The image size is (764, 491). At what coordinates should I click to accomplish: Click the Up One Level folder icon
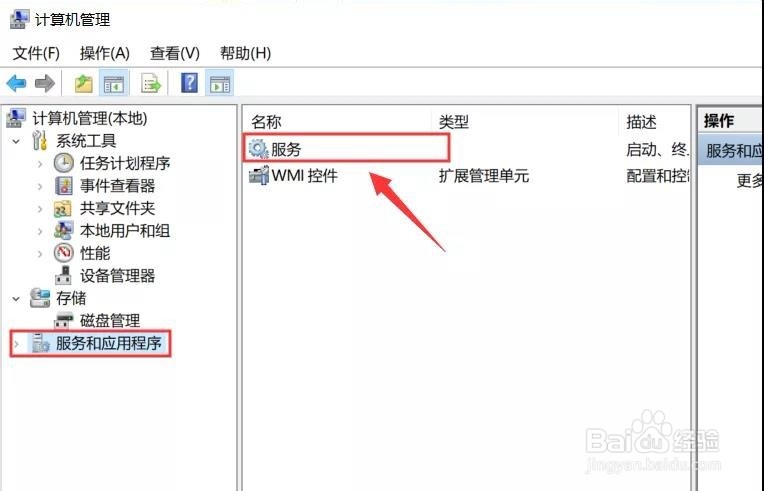pyautogui.click(x=84, y=83)
